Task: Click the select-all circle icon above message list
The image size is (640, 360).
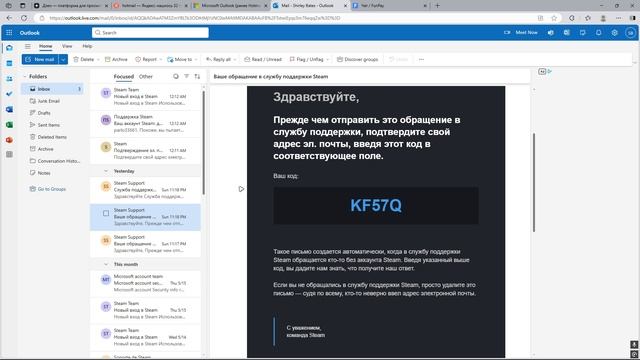Action: tap(176, 76)
